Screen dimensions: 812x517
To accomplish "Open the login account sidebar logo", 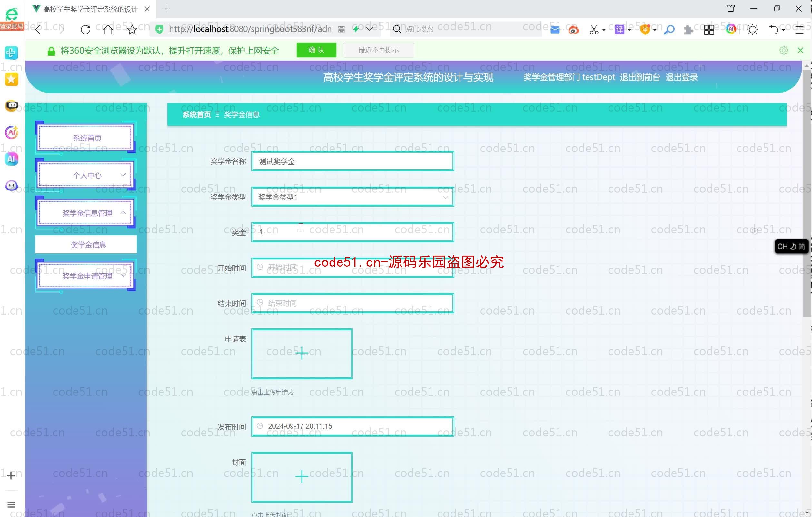I will (12, 19).
